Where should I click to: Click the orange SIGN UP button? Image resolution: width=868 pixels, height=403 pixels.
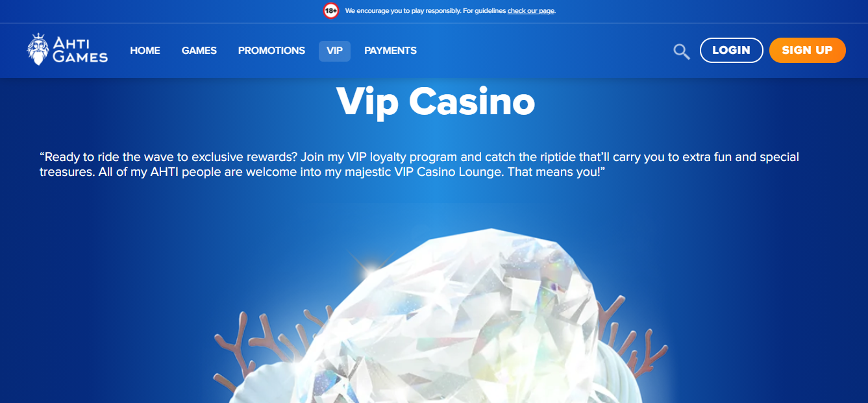tap(807, 50)
